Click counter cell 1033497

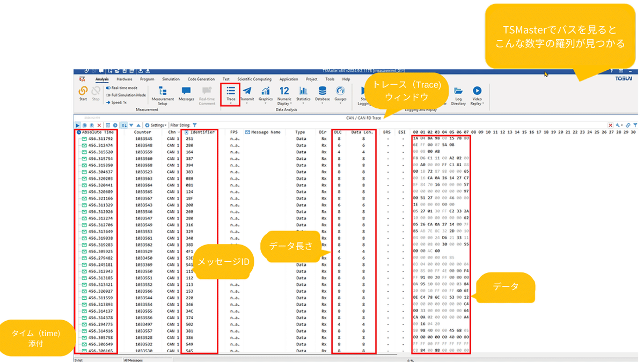click(144, 324)
